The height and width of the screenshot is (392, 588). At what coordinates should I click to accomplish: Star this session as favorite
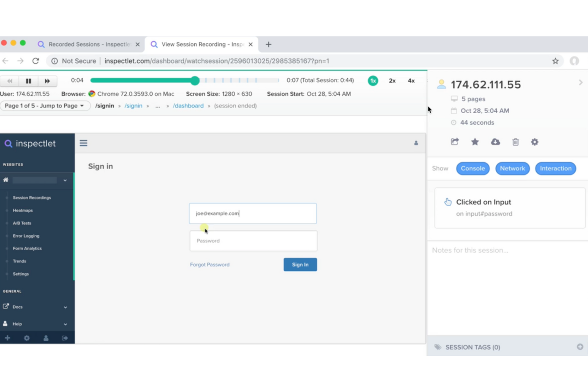click(x=475, y=142)
